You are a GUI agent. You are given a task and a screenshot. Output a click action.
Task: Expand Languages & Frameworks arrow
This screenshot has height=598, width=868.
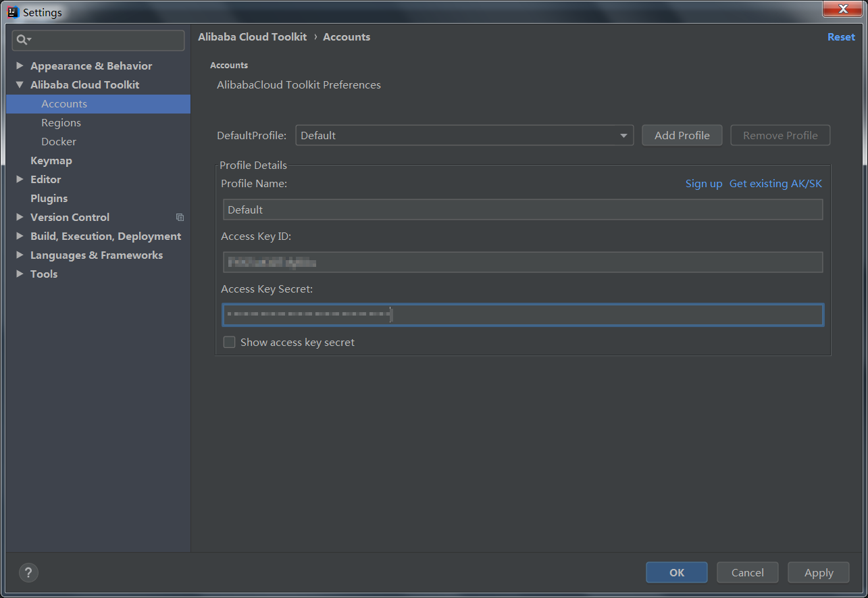[20, 255]
